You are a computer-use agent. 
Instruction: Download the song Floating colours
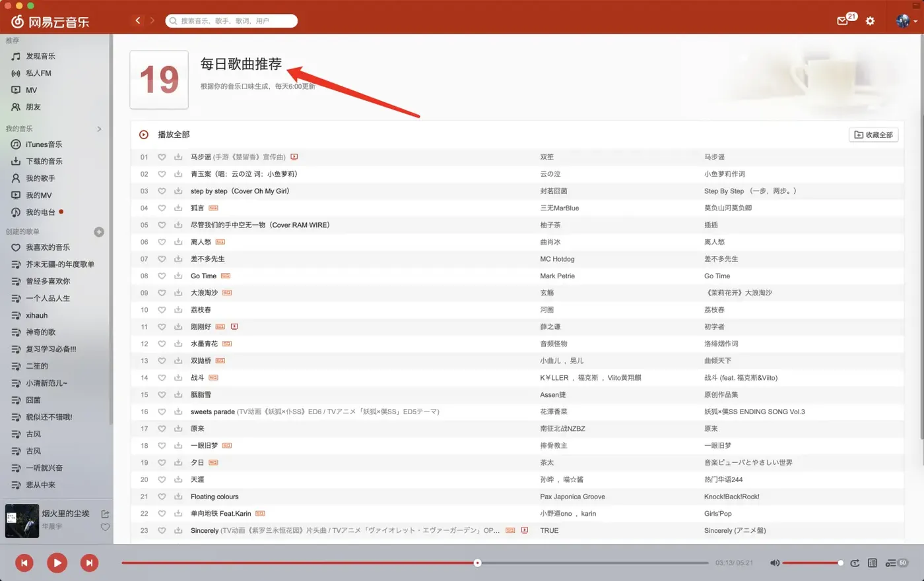click(x=178, y=497)
